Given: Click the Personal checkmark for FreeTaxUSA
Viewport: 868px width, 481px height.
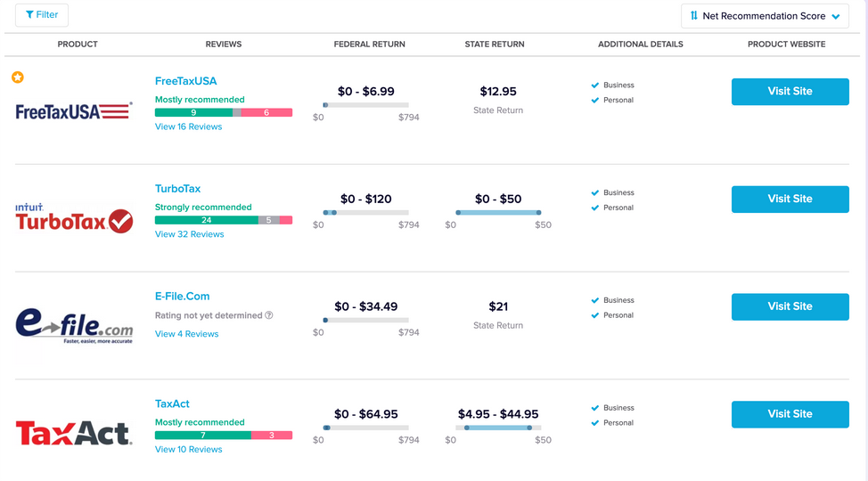Looking at the screenshot, I should coord(595,100).
